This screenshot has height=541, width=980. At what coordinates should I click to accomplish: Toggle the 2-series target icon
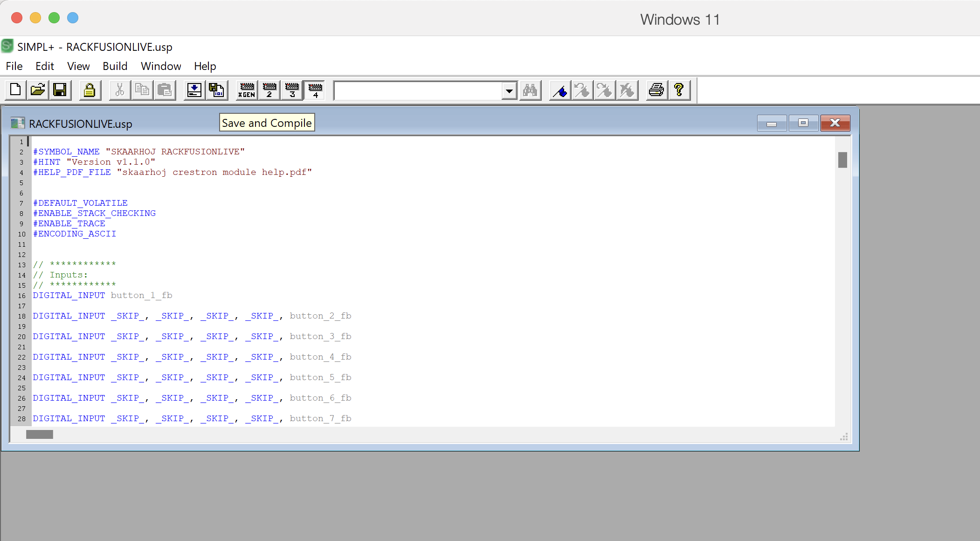click(269, 90)
